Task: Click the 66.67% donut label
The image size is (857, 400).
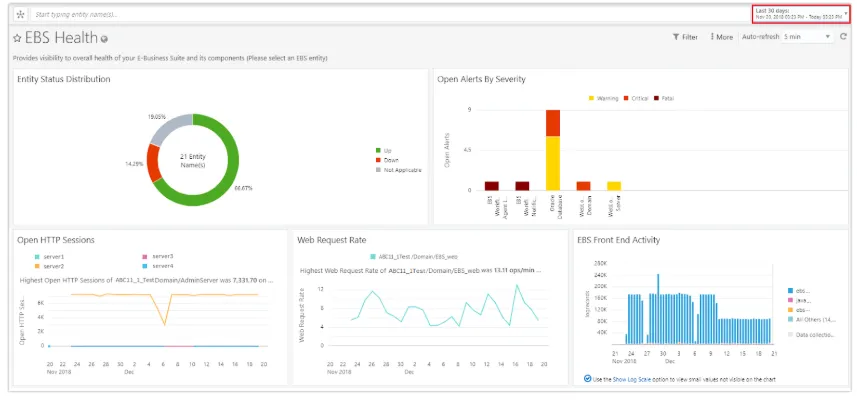Action: click(244, 187)
